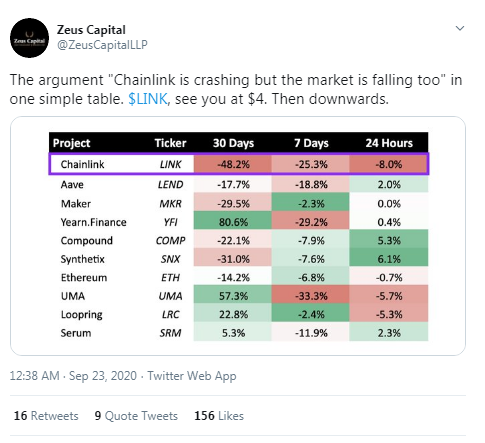
Task: Open the $LINK cashtag
Action: tap(148, 99)
